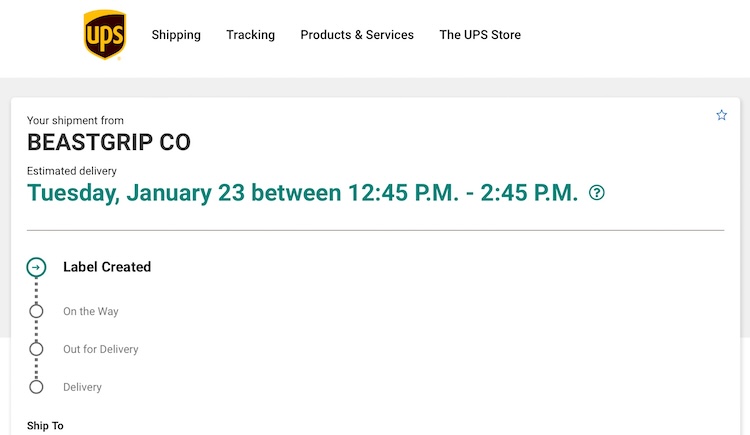
Task: Click the BEASTGRIP CO shipper name
Action: (x=109, y=142)
